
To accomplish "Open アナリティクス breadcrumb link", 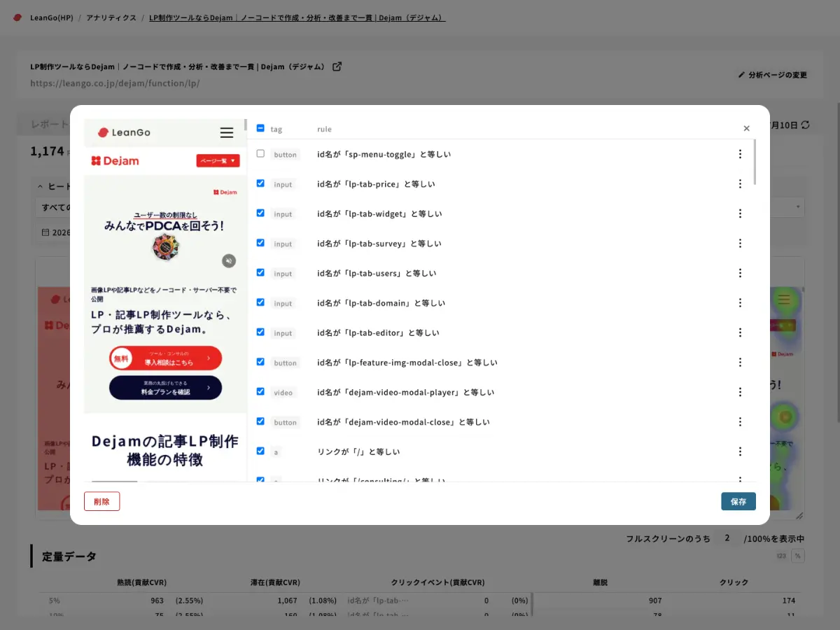I will [111, 17].
